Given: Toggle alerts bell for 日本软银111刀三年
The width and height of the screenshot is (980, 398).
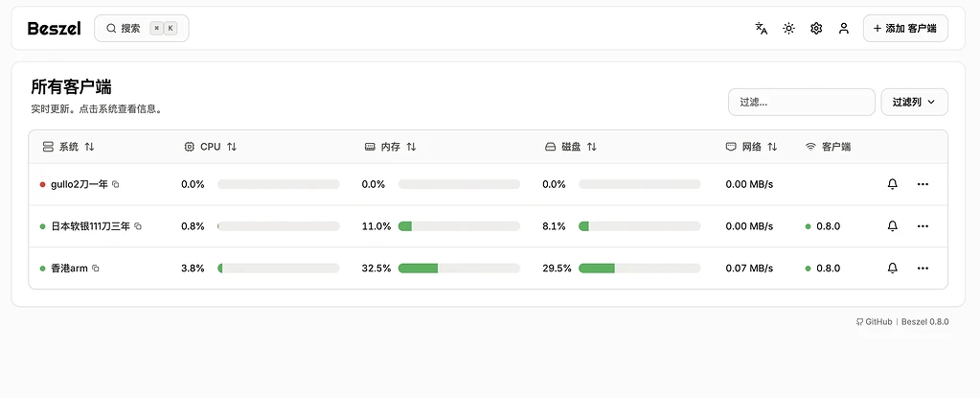Looking at the screenshot, I should click(893, 226).
